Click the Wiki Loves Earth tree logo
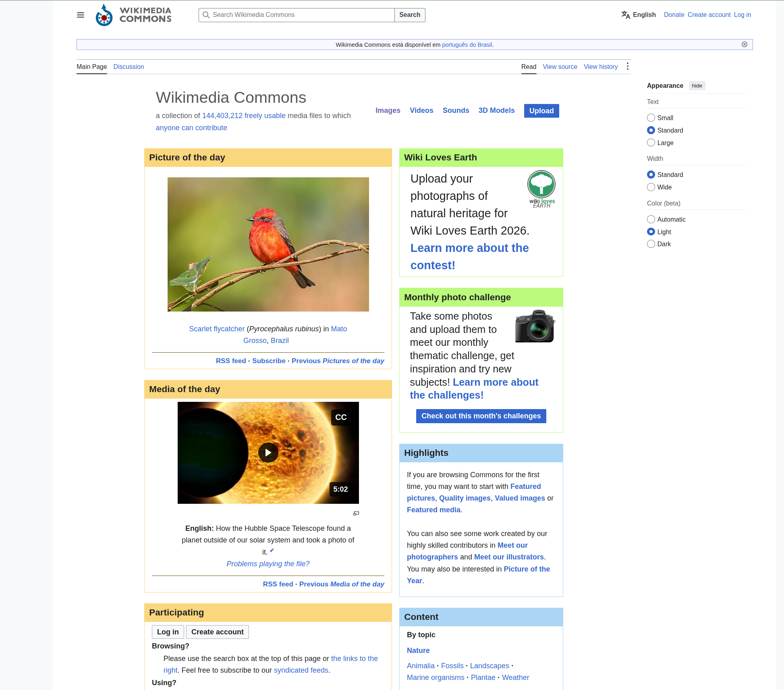784x690 pixels. click(541, 189)
